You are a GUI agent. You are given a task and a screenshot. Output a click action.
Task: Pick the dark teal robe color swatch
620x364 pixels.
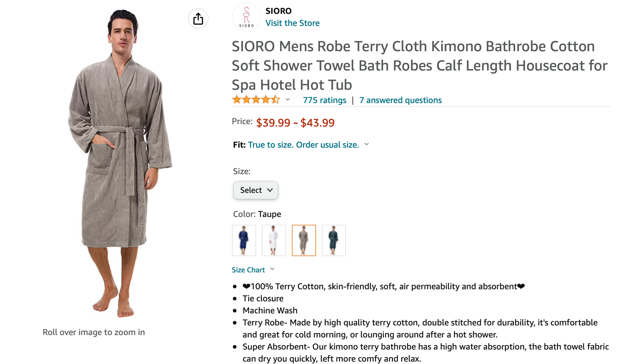(334, 240)
